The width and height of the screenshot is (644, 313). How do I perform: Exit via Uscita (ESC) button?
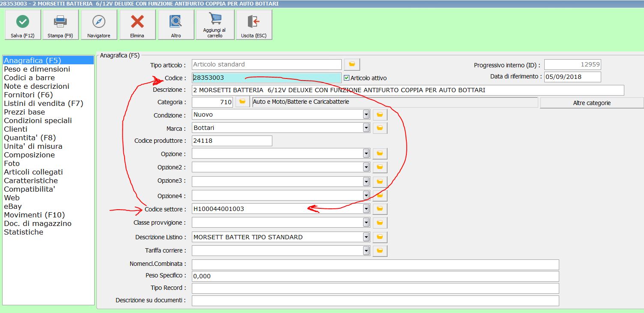coord(254,25)
